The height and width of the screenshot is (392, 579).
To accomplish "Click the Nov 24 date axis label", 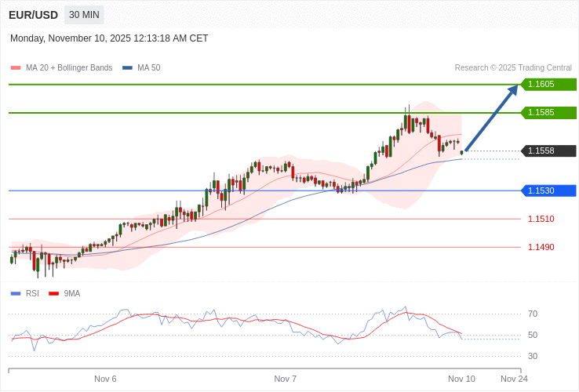I will click(x=514, y=379).
